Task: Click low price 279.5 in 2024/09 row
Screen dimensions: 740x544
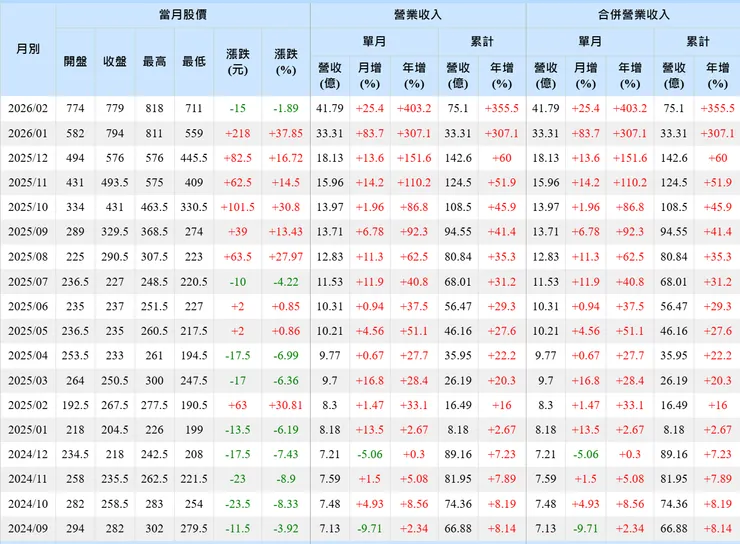Action: [194, 529]
